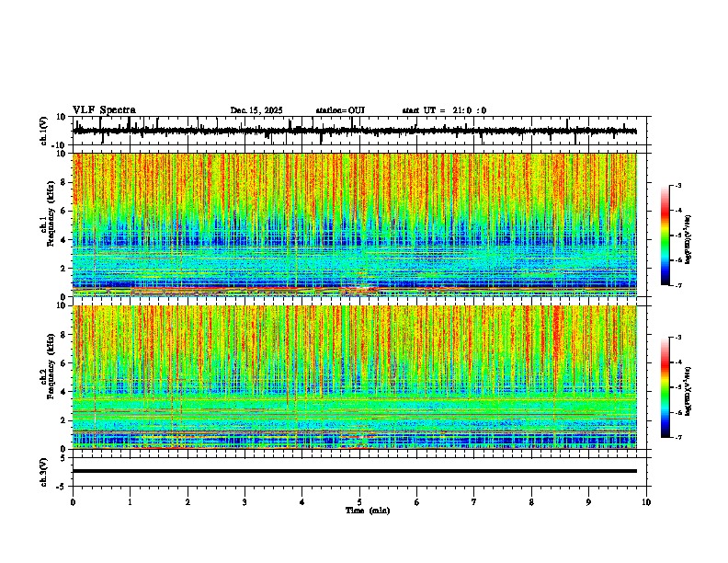Click time axis tick label "2"

click(188, 502)
